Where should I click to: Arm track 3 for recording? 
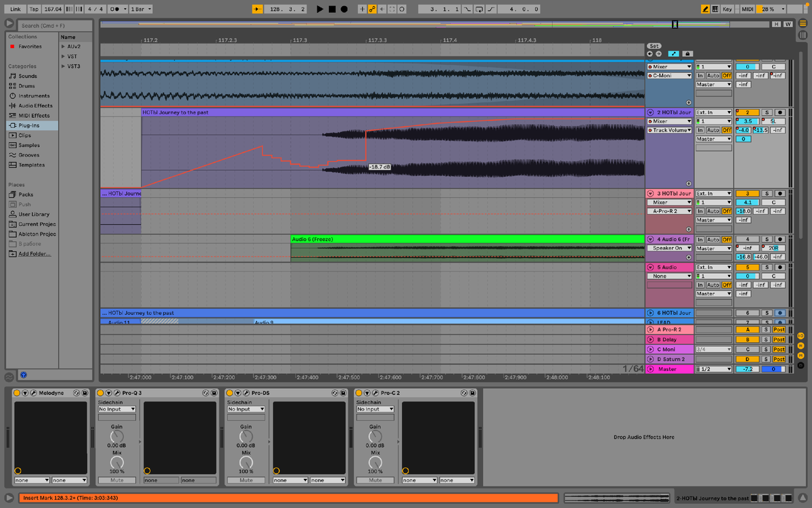click(780, 194)
